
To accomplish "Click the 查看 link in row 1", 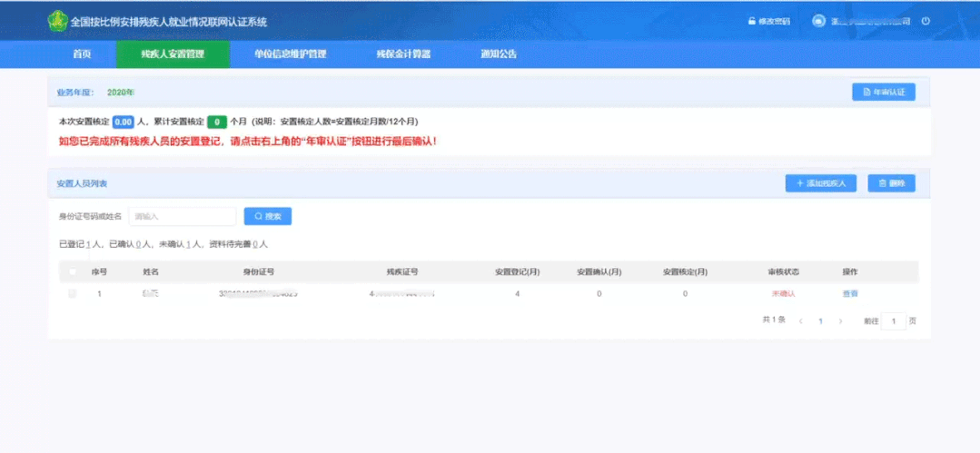I will (x=849, y=294).
